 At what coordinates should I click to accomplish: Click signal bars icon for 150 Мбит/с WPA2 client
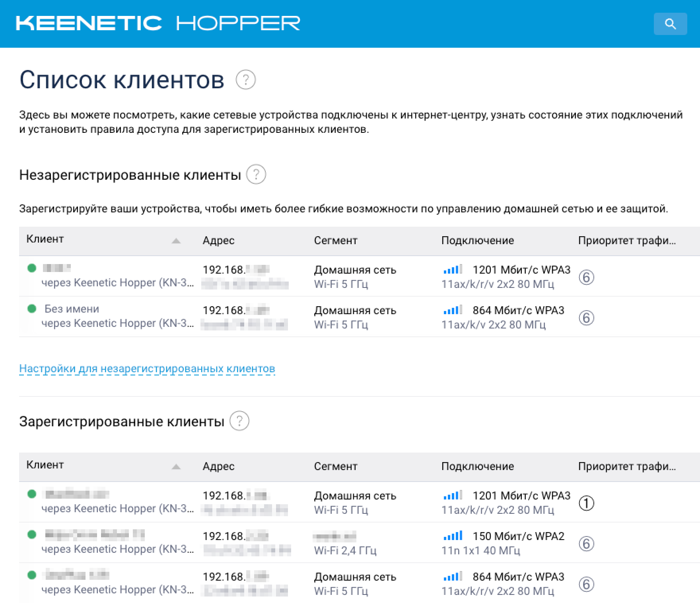[453, 536]
